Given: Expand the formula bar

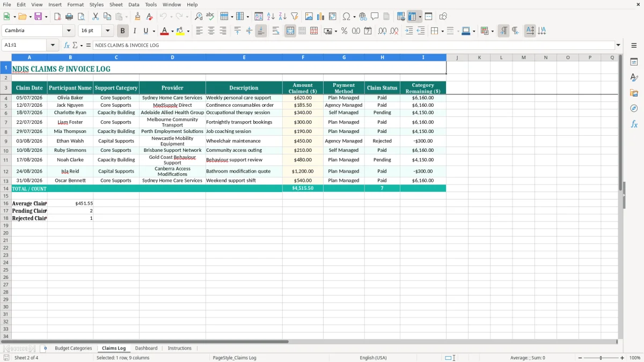Looking at the screenshot, I should (618, 45).
